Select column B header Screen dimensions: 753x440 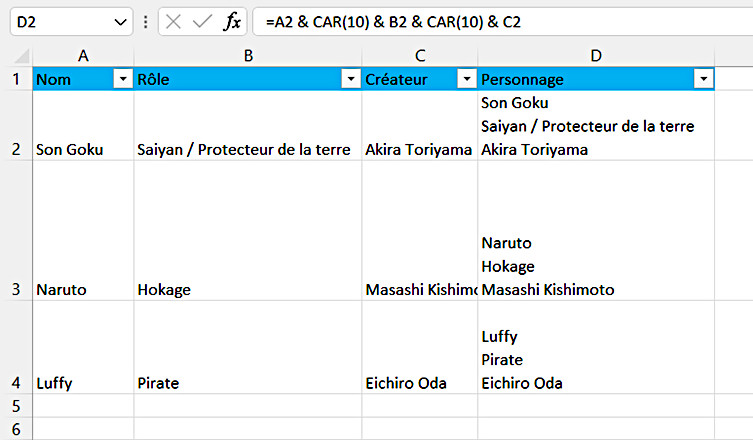point(247,56)
